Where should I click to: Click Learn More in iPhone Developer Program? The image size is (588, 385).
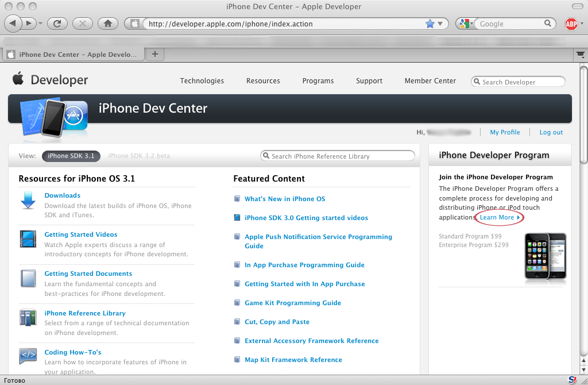[x=500, y=217]
